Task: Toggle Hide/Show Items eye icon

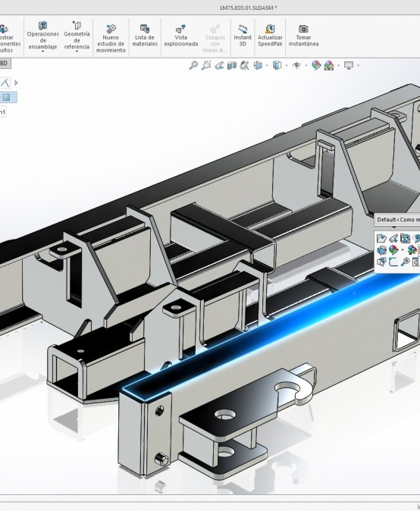Action: click(x=296, y=65)
